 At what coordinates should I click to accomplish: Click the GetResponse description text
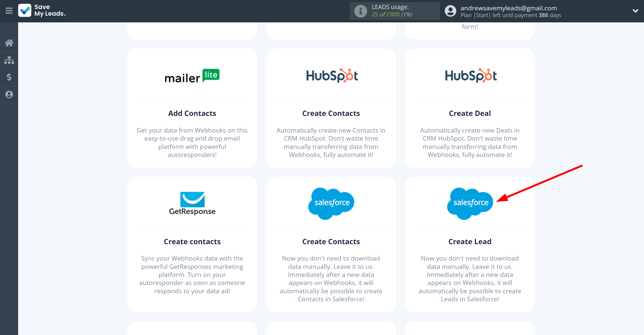(192, 275)
